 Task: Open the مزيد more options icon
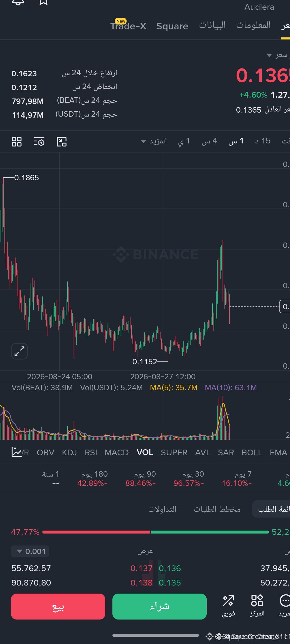pos(284,606)
